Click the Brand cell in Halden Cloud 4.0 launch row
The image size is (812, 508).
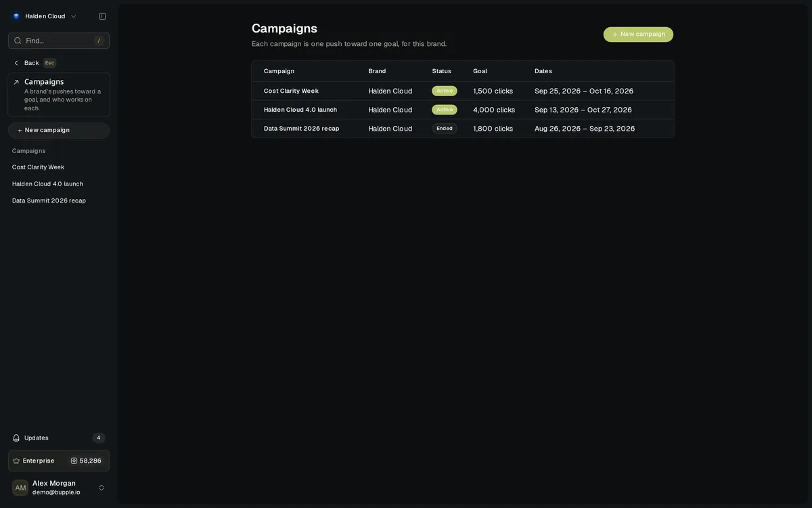(390, 110)
